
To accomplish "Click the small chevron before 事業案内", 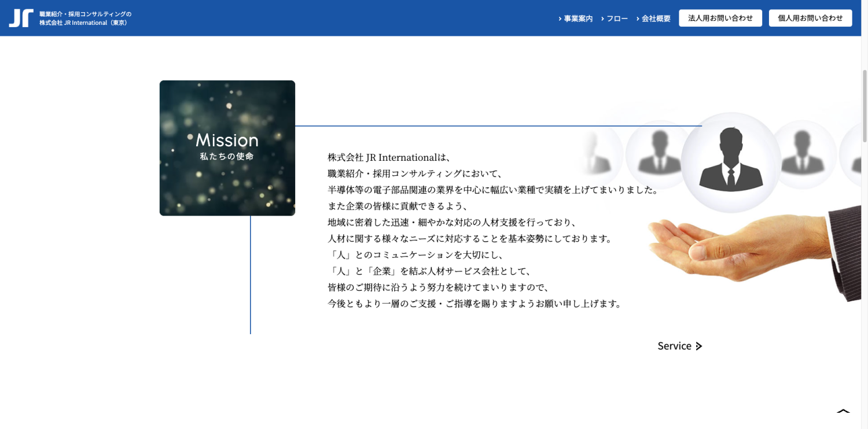I will pyautogui.click(x=560, y=19).
